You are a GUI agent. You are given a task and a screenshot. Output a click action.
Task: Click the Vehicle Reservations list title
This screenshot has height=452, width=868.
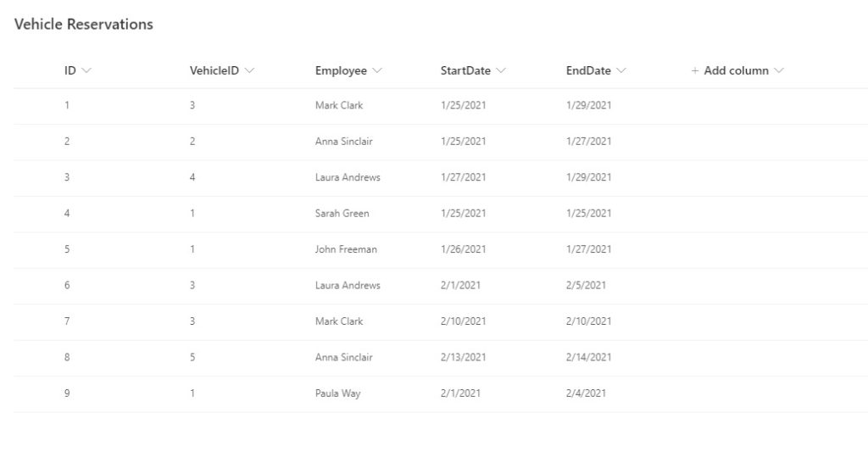tap(84, 25)
